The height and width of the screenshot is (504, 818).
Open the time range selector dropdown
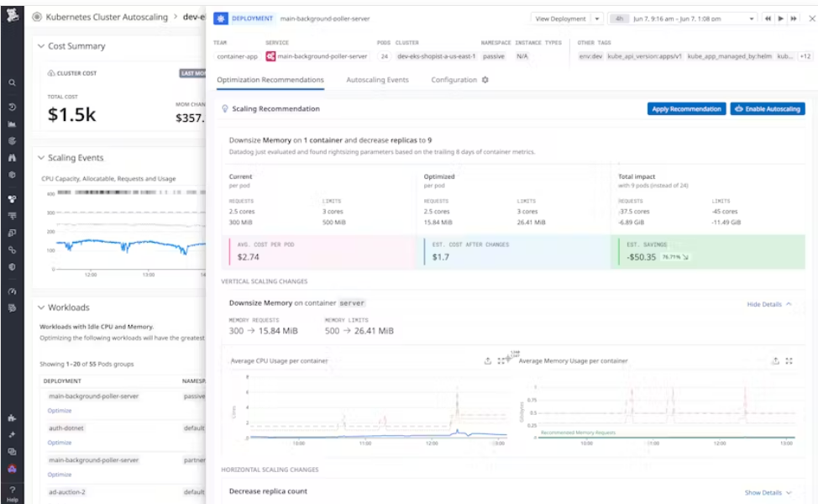[751, 18]
